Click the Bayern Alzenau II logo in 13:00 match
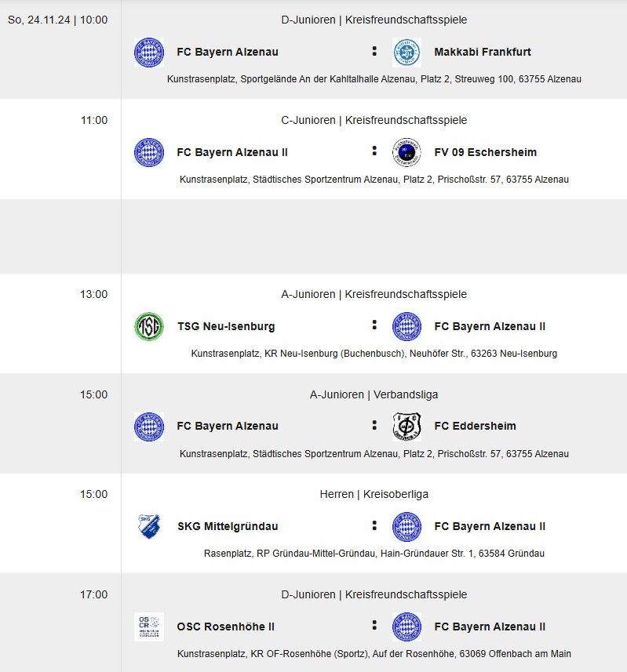This screenshot has height=672, width=627. [406, 326]
